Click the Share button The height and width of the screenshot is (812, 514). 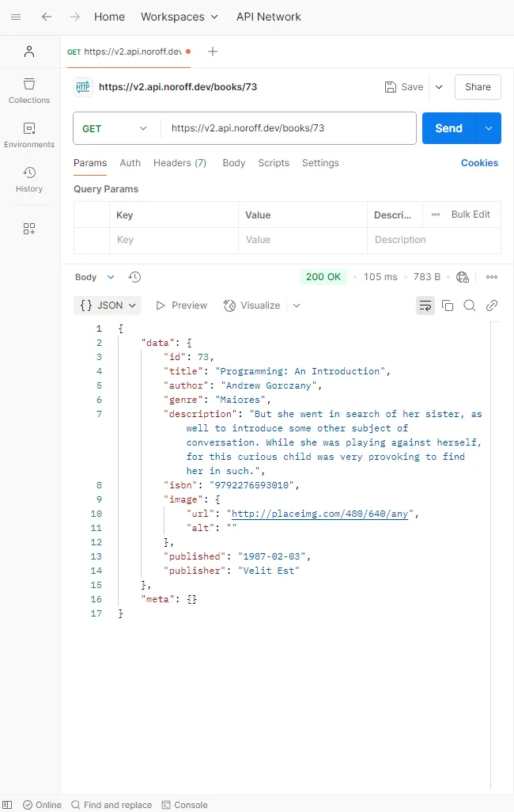[478, 87]
